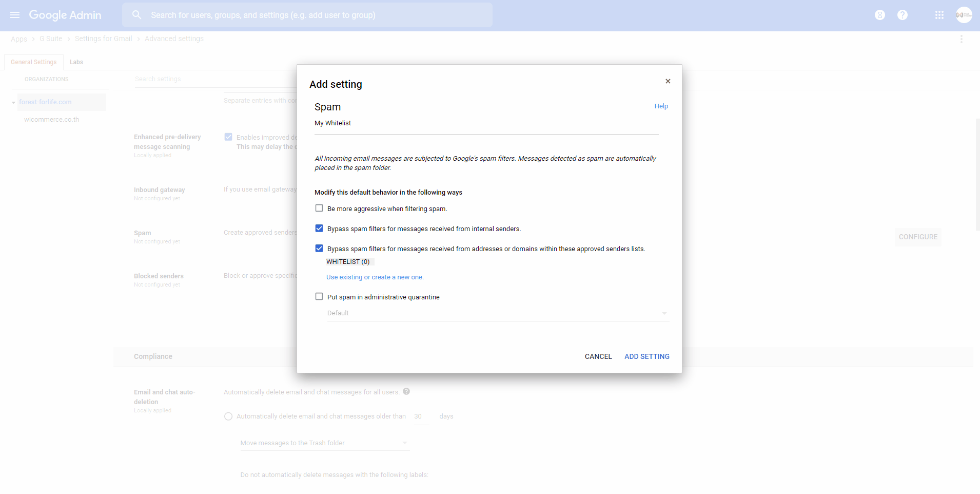Open the main hamburger menu
980x494 pixels.
(x=15, y=15)
